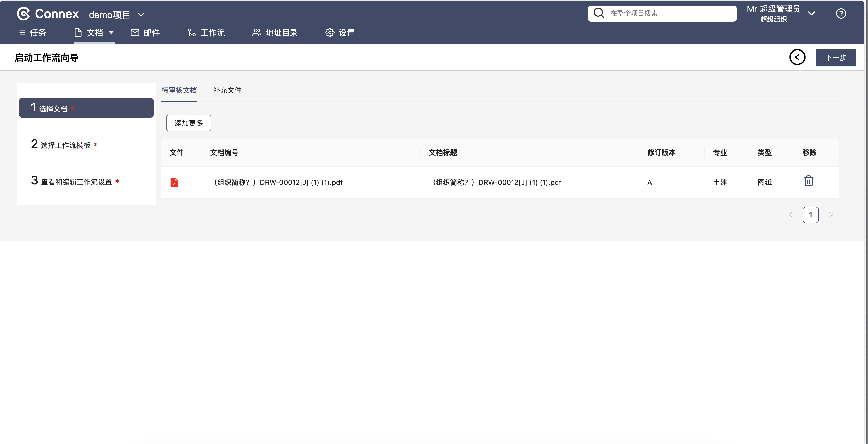Switch to the 补充文件 tab
Image resolution: width=868 pixels, height=444 pixels.
pyautogui.click(x=227, y=90)
